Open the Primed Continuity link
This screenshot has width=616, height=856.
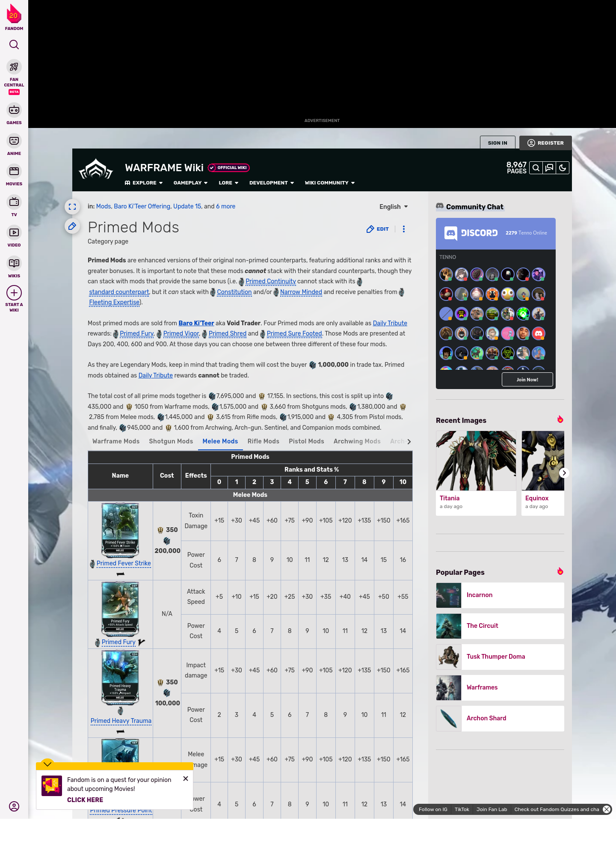coord(271,281)
